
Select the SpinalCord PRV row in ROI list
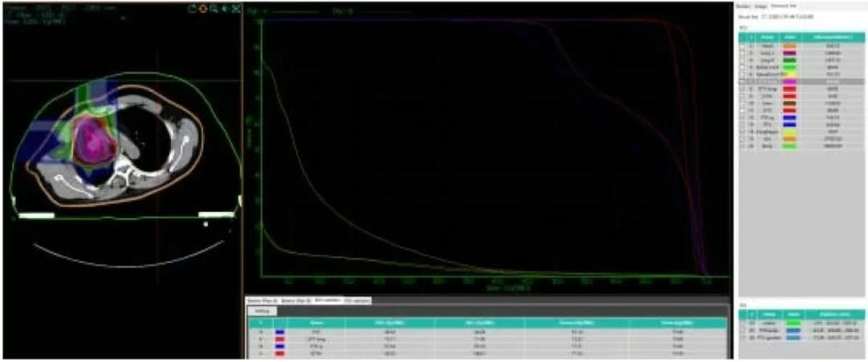point(801,74)
